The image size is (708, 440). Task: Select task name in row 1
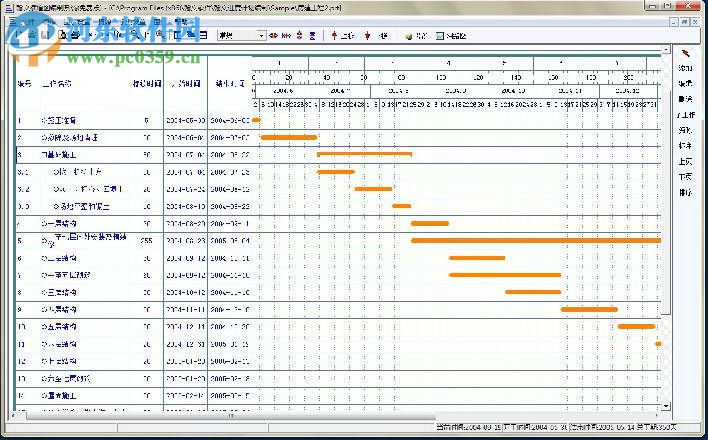tap(59, 121)
